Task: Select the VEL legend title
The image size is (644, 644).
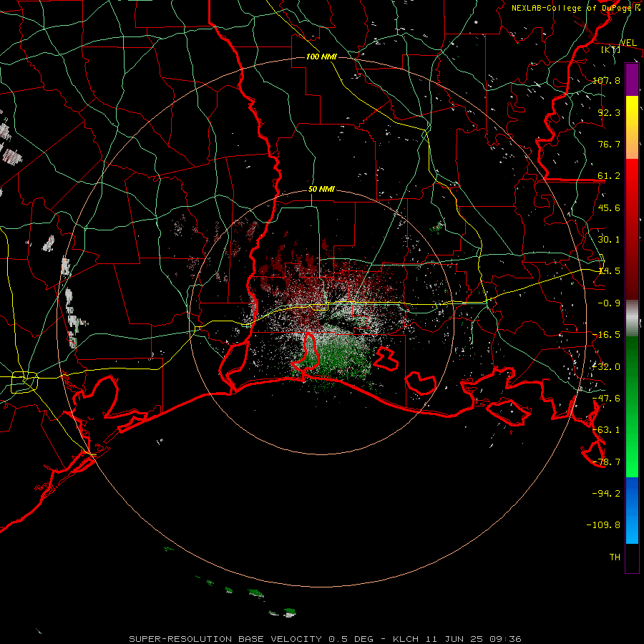Action: click(x=628, y=43)
